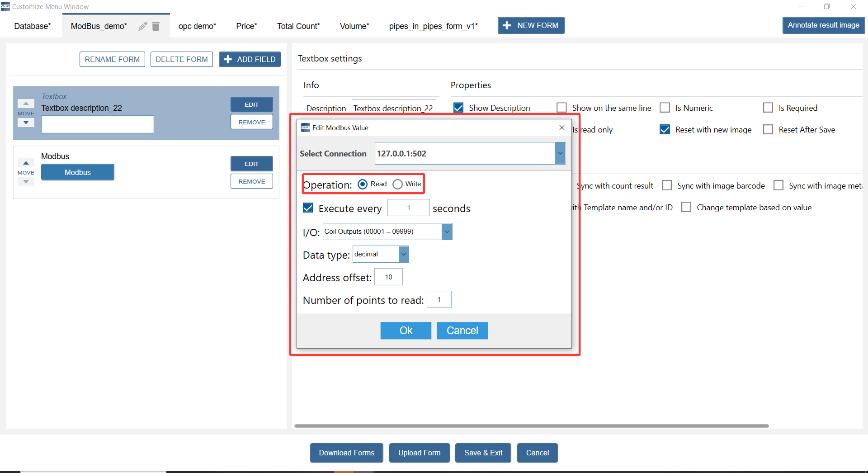Move Textbox field down with arrow

[x=26, y=123]
